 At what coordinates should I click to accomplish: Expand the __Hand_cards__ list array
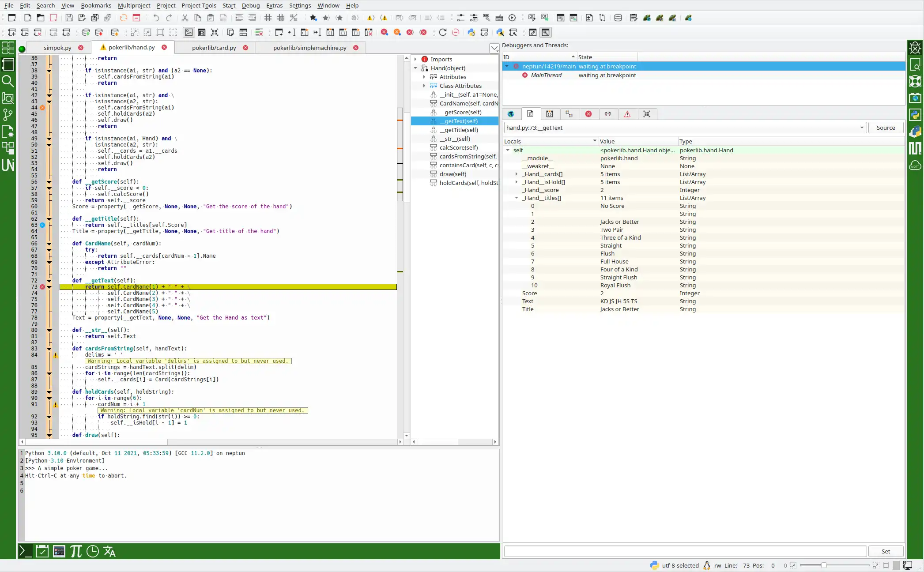(x=517, y=173)
